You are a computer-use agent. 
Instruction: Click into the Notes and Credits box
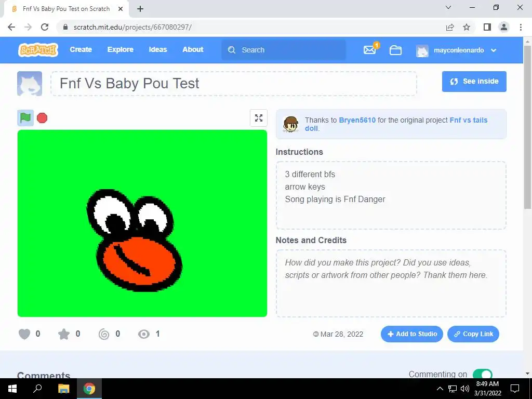tap(391, 284)
